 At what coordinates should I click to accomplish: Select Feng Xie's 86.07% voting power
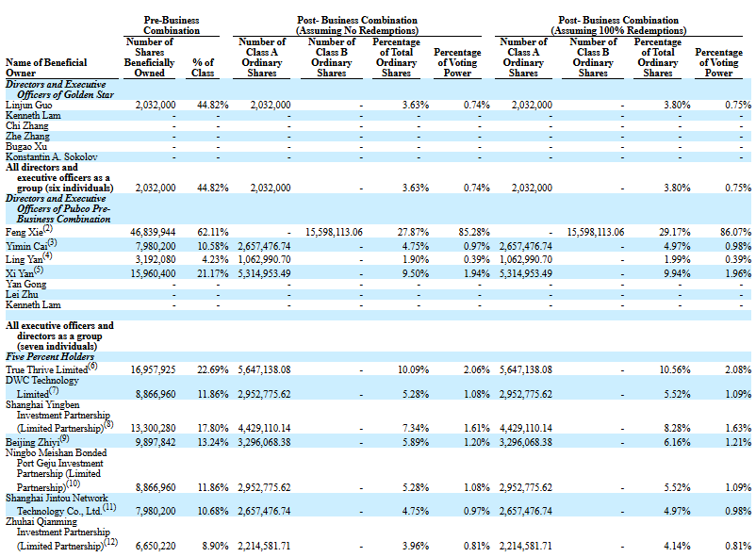tap(736, 233)
